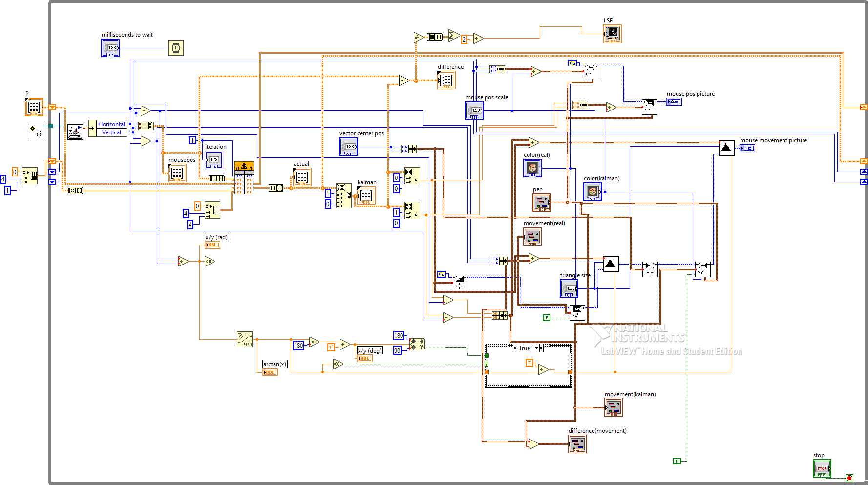This screenshot has height=485, width=868.
Task: Click the loop iteration 'i' terminal
Action: point(192,140)
